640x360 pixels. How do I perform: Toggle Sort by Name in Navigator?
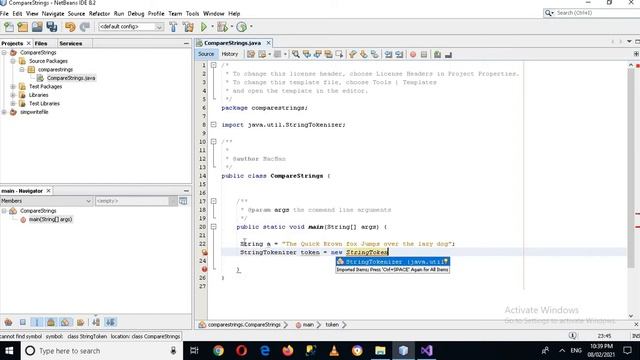point(96,322)
